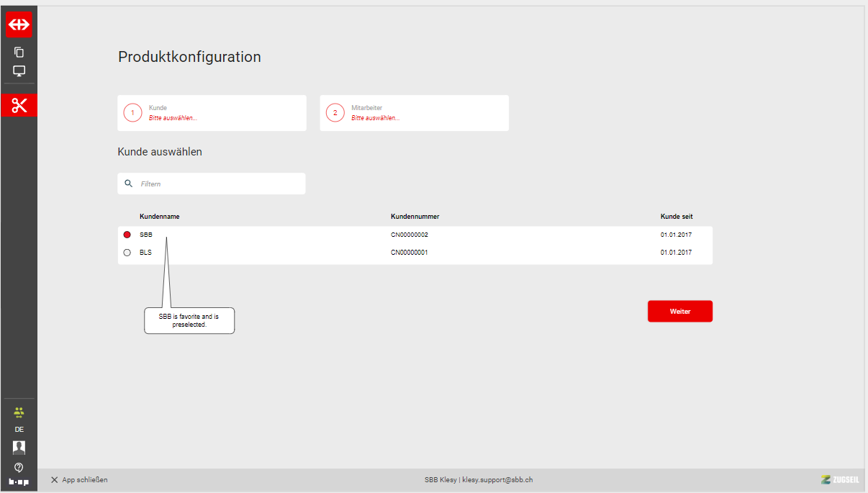Select the SBB customer radio button
868x493 pixels.
(x=127, y=235)
